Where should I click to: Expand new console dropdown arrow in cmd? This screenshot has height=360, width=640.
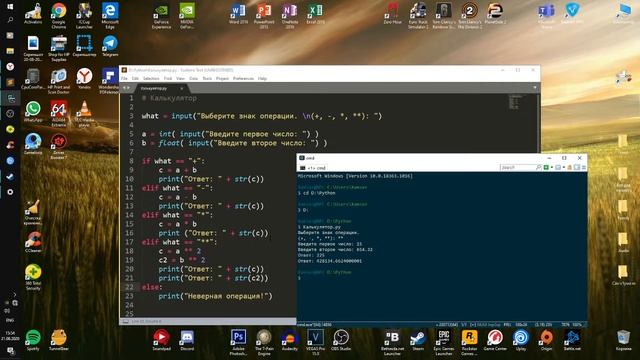pos(552,167)
